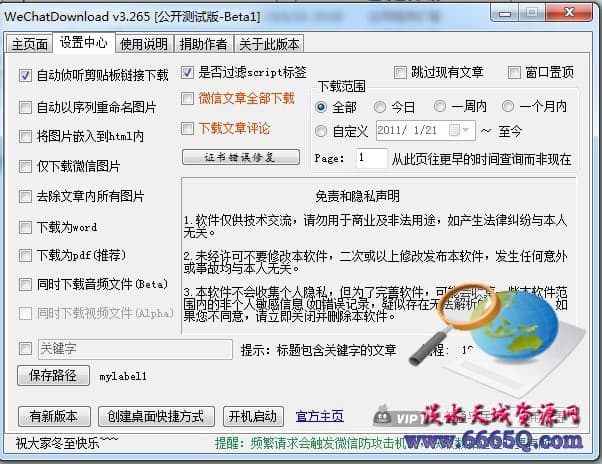Enable 自动以序列重命名图片 checkbox
The image size is (602, 464).
(x=25, y=107)
